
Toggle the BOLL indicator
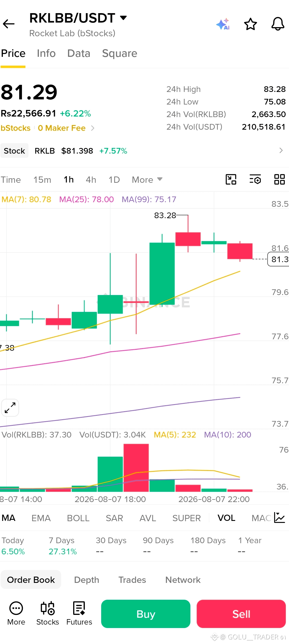pyautogui.click(x=78, y=518)
